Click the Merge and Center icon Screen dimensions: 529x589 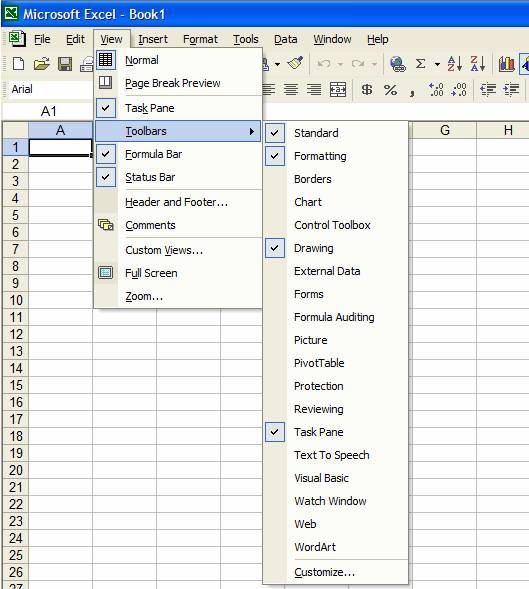pos(338,89)
